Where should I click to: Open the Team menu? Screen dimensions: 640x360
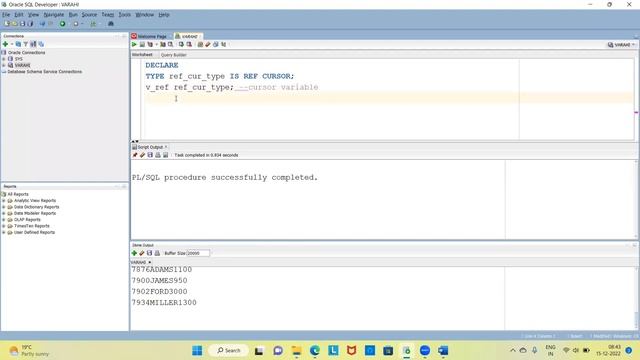[108, 15]
